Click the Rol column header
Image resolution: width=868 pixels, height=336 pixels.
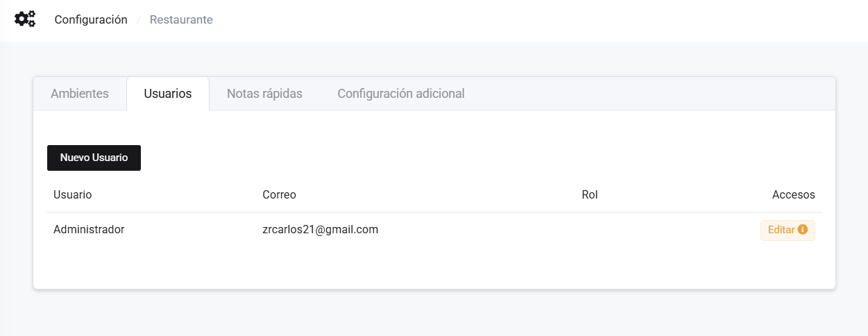(590, 195)
